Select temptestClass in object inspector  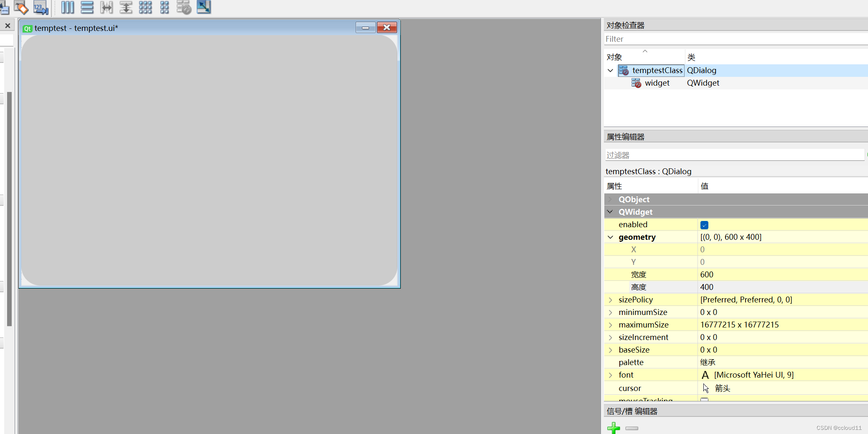tap(736, 70)
